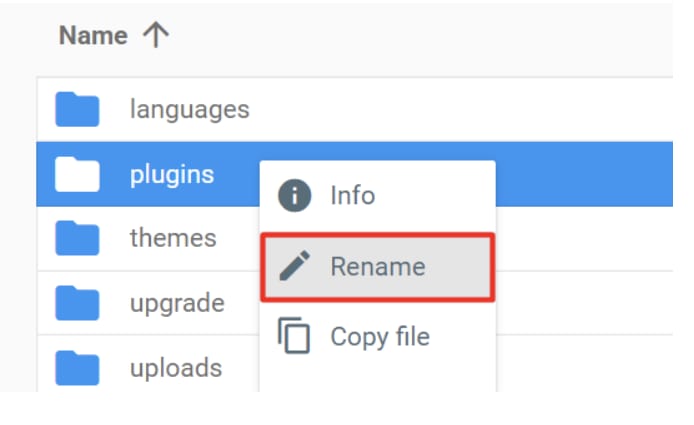Click the Copy file icon

coord(295,336)
